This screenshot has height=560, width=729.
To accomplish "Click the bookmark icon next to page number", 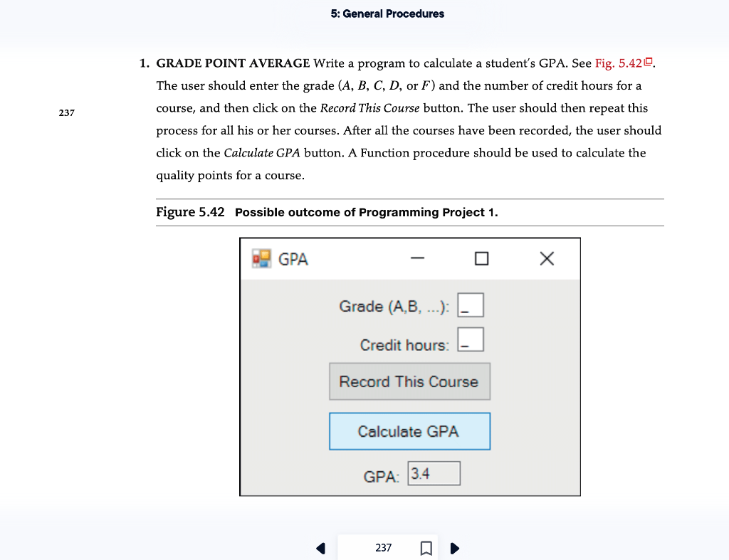I will (426, 547).
